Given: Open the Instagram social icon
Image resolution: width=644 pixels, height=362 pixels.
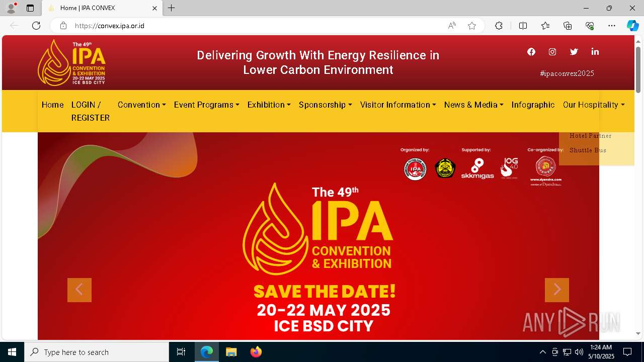Looking at the screenshot, I should pos(552,52).
